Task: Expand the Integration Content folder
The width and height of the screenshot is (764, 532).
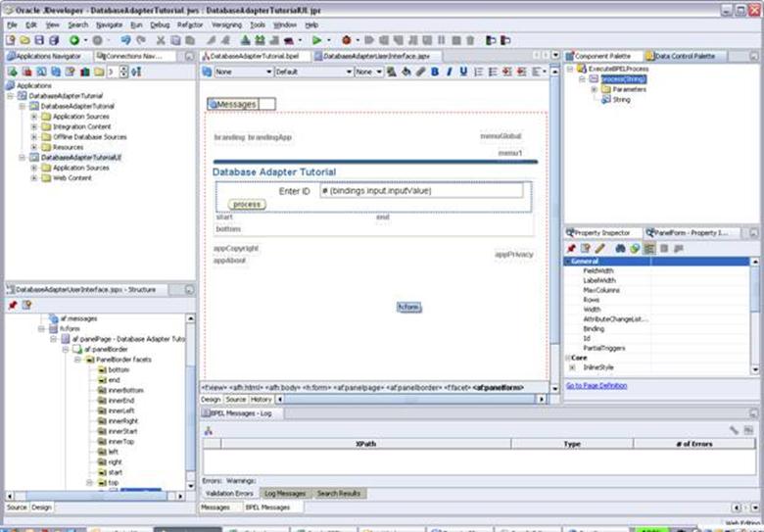Action: [x=34, y=126]
